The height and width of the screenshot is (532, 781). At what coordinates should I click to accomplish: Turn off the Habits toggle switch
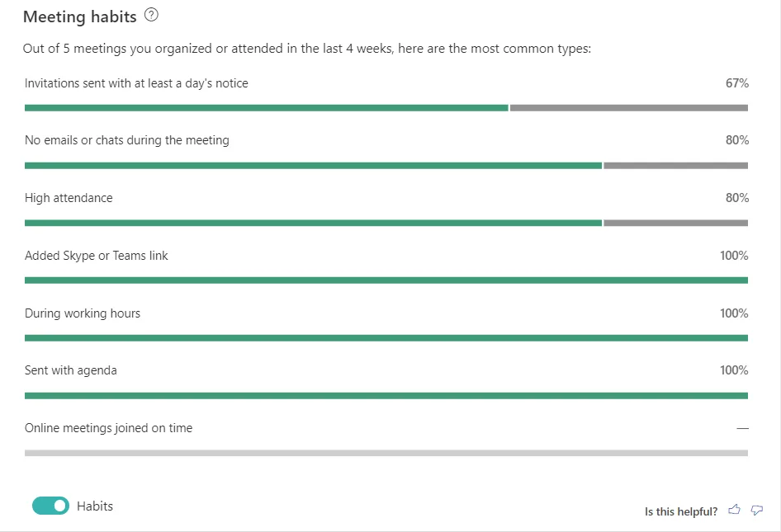(51, 506)
